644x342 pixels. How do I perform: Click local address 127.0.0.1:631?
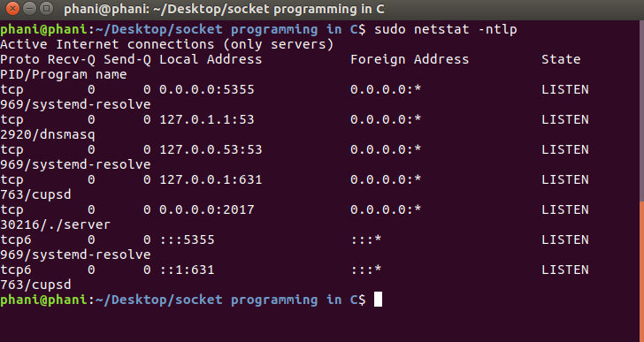click(x=211, y=179)
